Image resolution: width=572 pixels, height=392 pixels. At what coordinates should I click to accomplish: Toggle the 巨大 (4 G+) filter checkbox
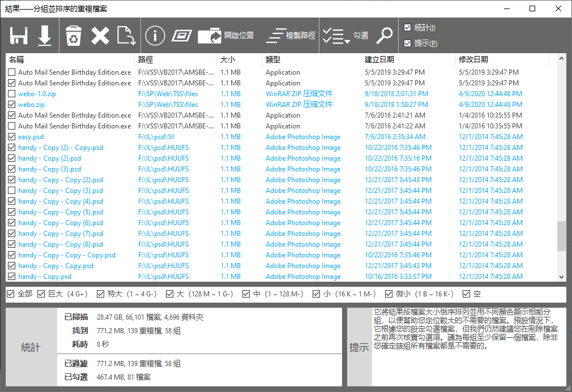pos(41,294)
